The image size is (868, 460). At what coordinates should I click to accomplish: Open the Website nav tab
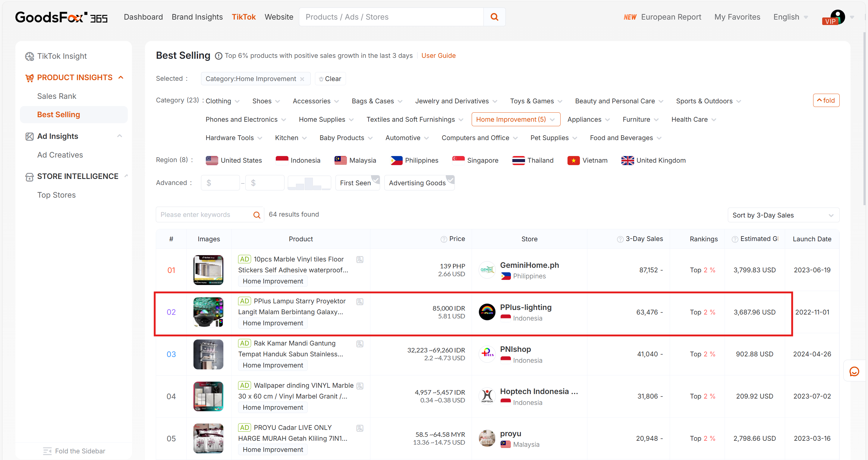pyautogui.click(x=279, y=17)
